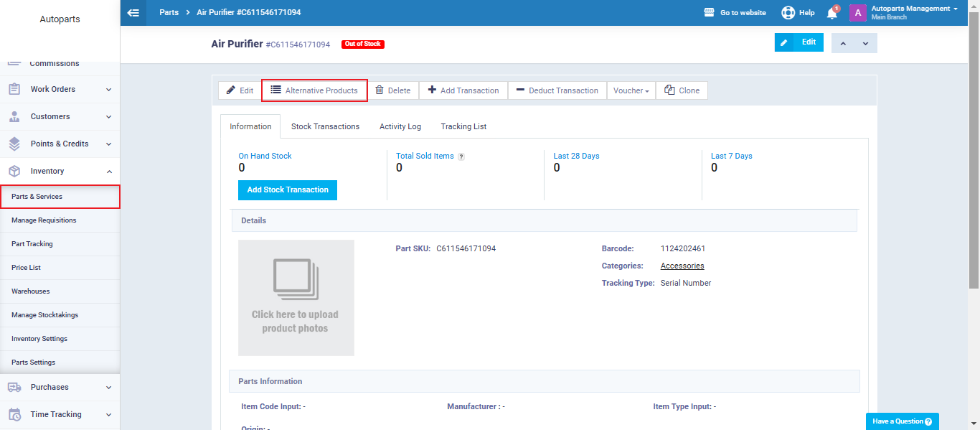Click the trash icon for Delete
This screenshot has width=980, height=430.
pyautogui.click(x=380, y=90)
